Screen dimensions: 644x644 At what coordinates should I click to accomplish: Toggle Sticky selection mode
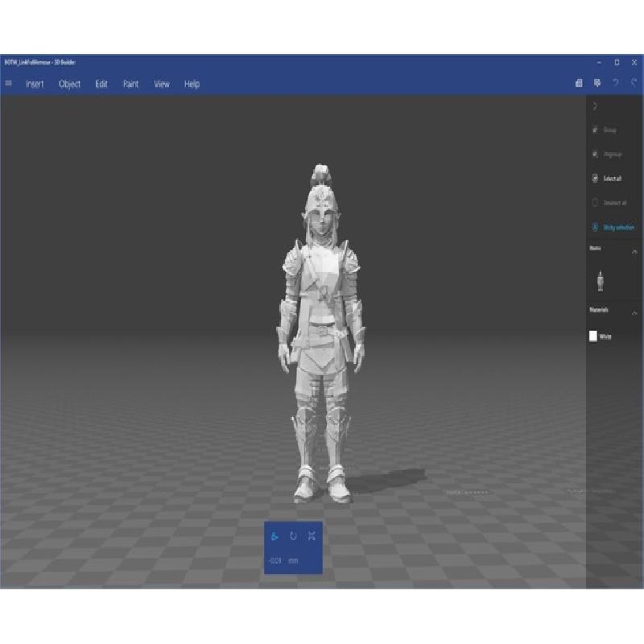click(613, 228)
